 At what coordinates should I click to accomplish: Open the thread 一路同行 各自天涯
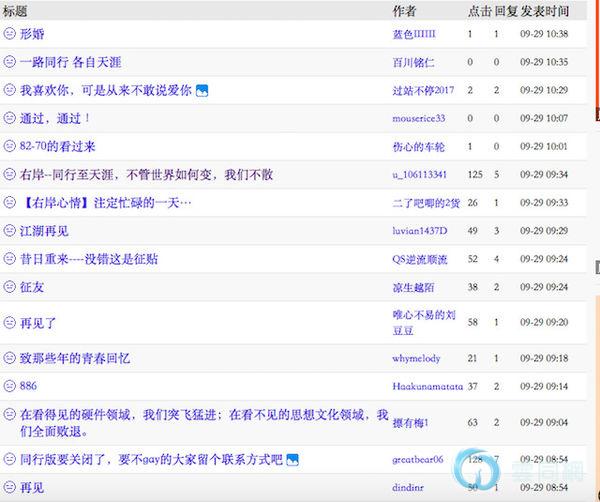click(69, 62)
